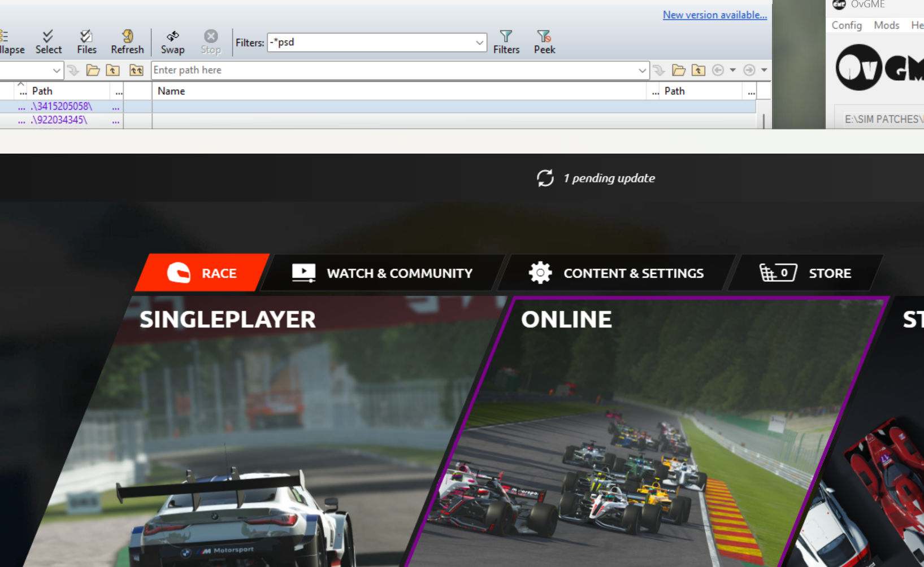Open the Mods menu in OvGME
The width and height of the screenshot is (924, 567).
[x=886, y=25]
